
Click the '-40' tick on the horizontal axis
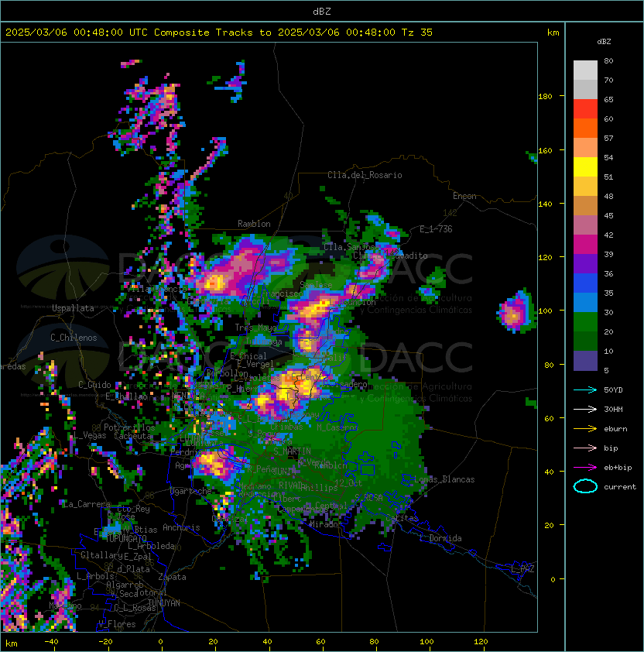[52, 642]
